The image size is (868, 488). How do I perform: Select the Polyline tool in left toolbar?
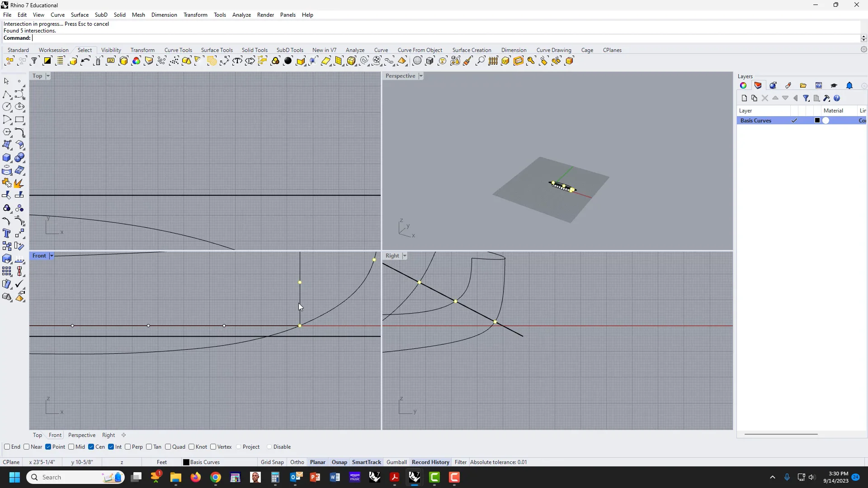7,94
